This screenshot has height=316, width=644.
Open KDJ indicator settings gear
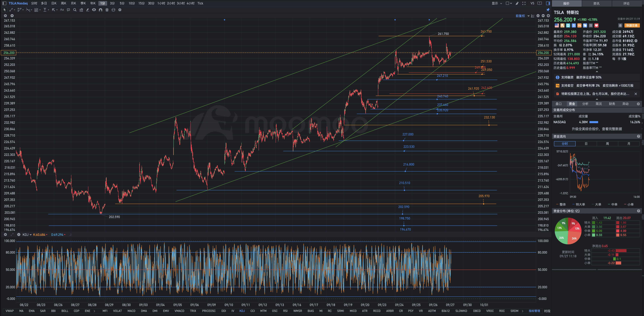point(5,234)
